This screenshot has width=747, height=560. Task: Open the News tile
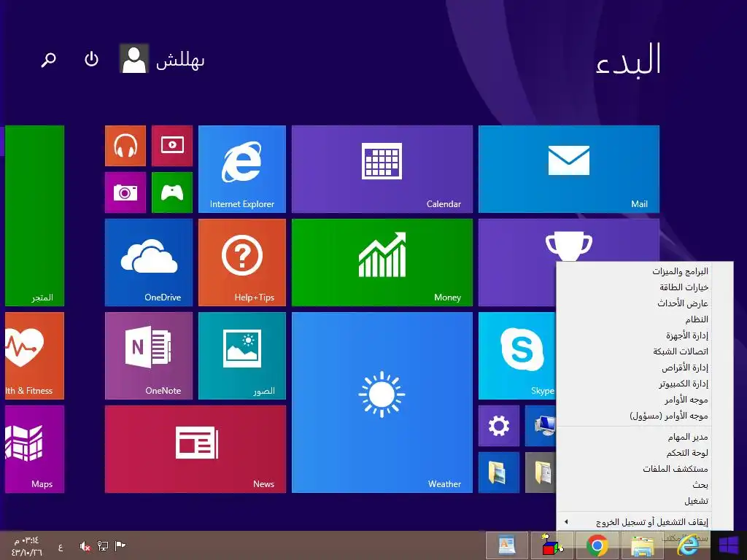point(196,449)
